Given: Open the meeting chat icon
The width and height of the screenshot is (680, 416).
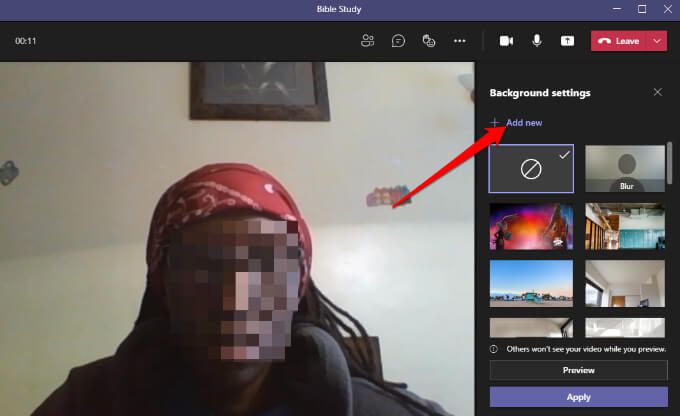Looking at the screenshot, I should [398, 41].
